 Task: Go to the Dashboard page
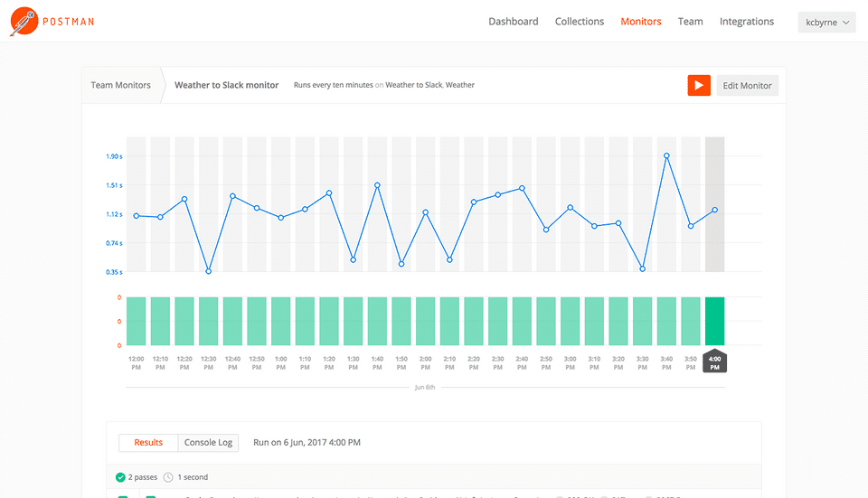pos(514,22)
